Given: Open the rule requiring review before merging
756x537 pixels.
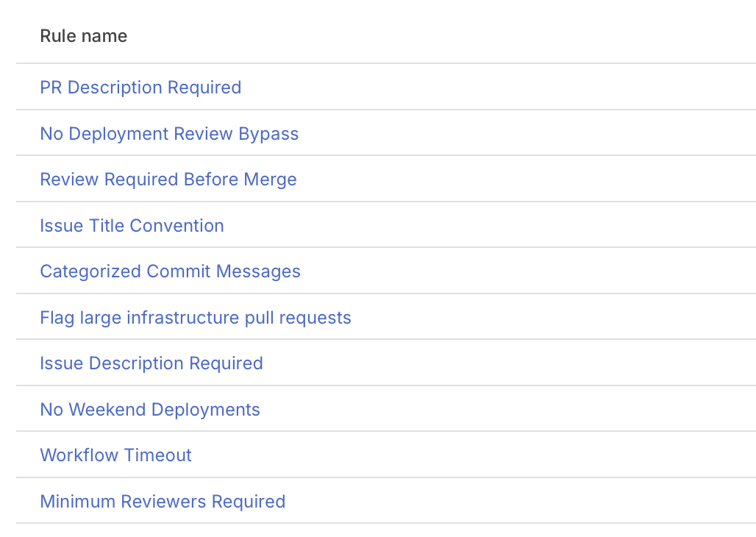Looking at the screenshot, I should (168, 179).
